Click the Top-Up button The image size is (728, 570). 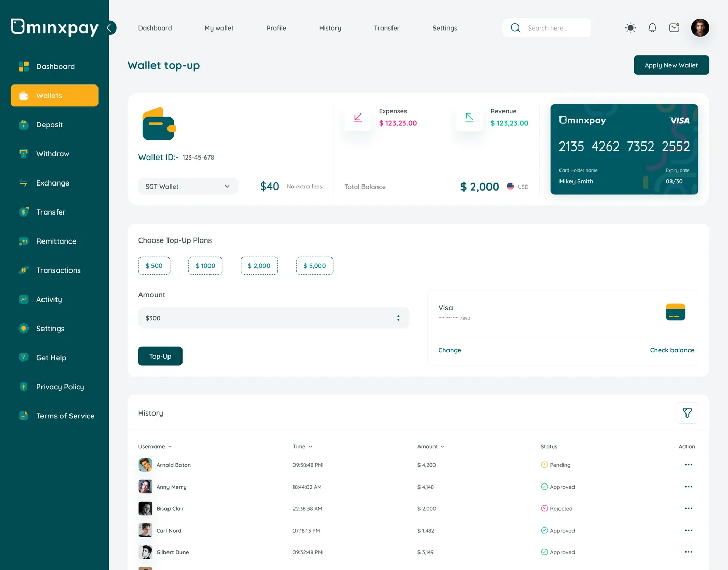[x=160, y=356]
